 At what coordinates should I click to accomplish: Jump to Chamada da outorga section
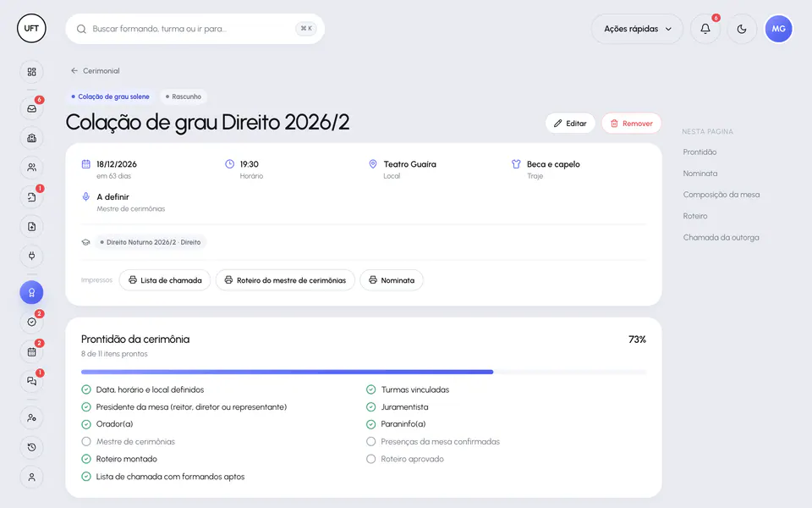tap(721, 237)
